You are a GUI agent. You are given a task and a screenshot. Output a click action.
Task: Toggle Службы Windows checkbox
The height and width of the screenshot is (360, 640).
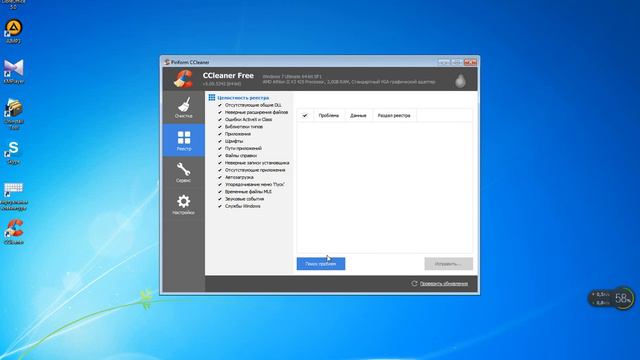[220, 206]
